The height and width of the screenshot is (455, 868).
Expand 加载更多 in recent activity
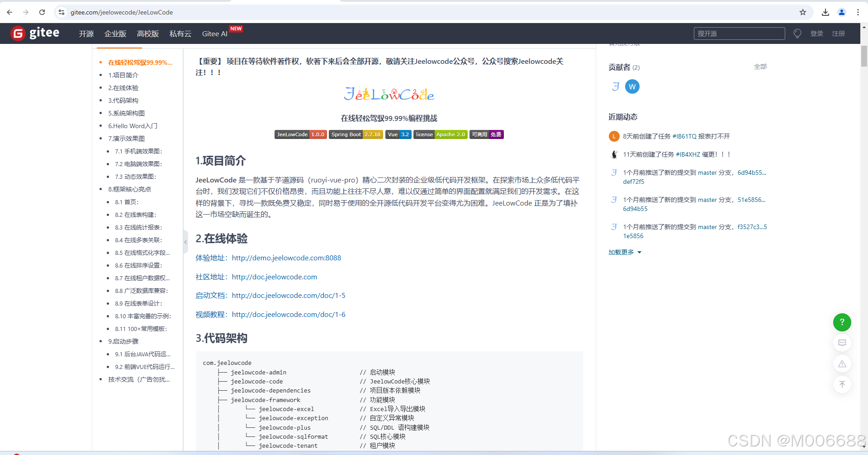pos(625,252)
